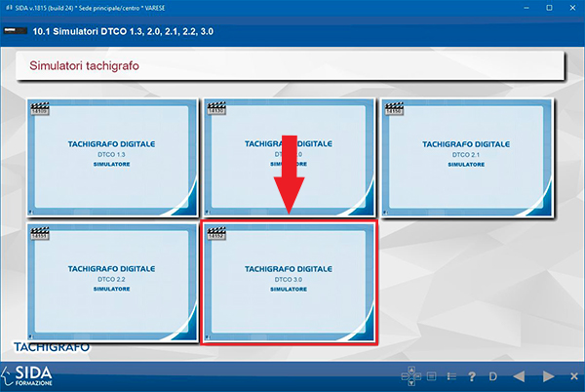Click the D button in bottom toolbar
This screenshot has height=392, width=585.
[x=493, y=375]
